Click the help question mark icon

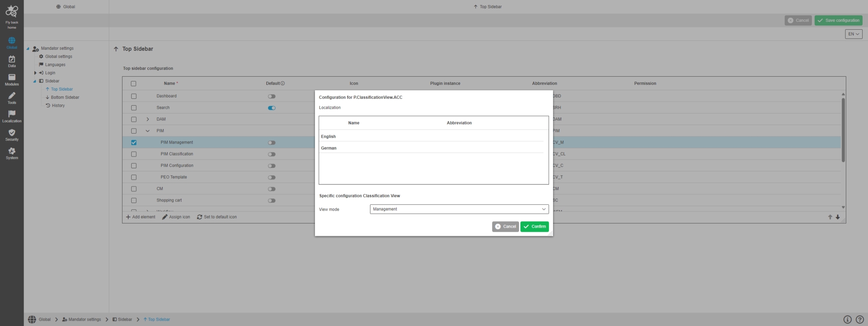pyautogui.click(x=860, y=320)
